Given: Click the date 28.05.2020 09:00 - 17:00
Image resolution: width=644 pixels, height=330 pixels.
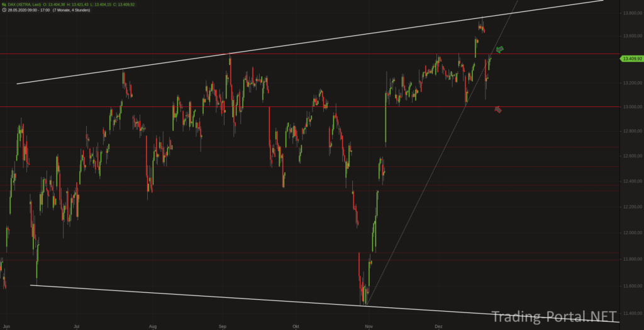Looking at the screenshot, I should pyautogui.click(x=29, y=10).
